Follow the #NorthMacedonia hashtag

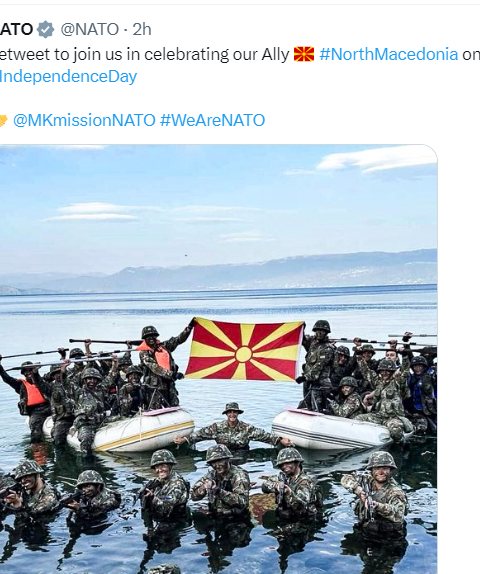tap(388, 54)
